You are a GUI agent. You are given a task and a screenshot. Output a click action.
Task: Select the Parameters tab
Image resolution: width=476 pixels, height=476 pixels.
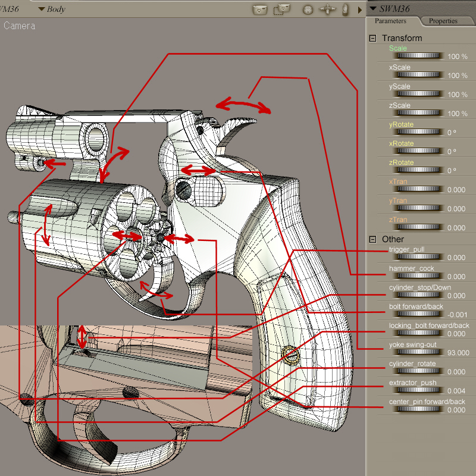click(x=390, y=21)
